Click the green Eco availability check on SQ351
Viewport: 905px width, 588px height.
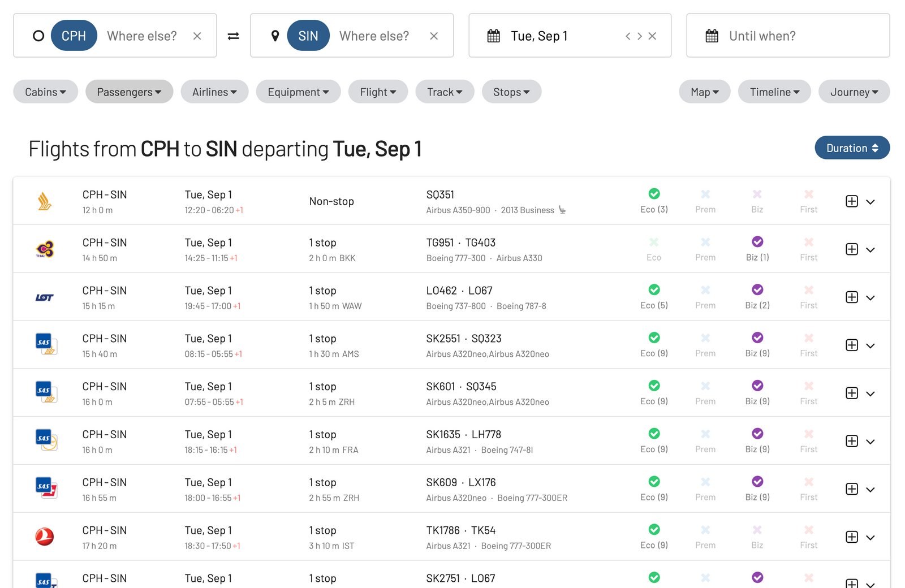[654, 193]
